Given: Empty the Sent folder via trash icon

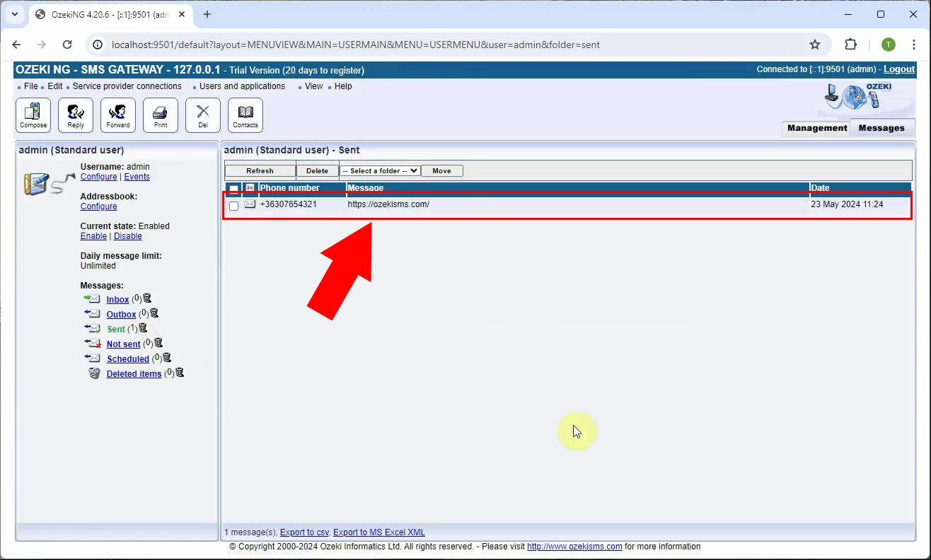Looking at the screenshot, I should pyautogui.click(x=143, y=328).
